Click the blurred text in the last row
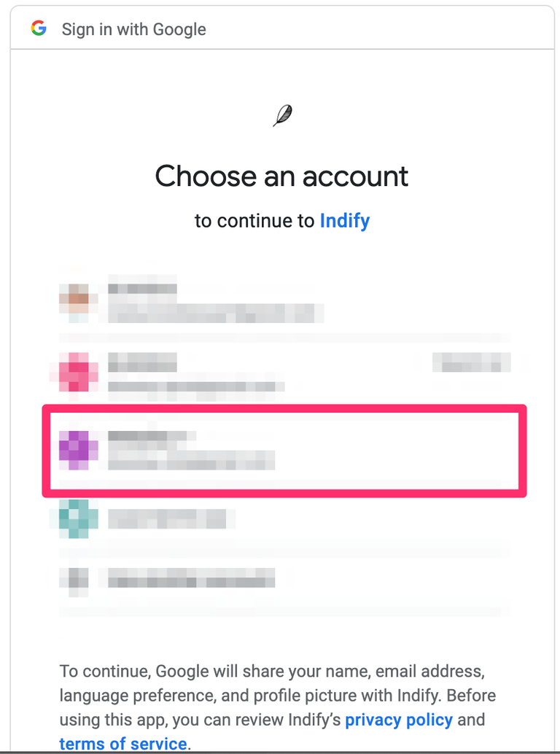This screenshot has width=560, height=754. [191, 578]
